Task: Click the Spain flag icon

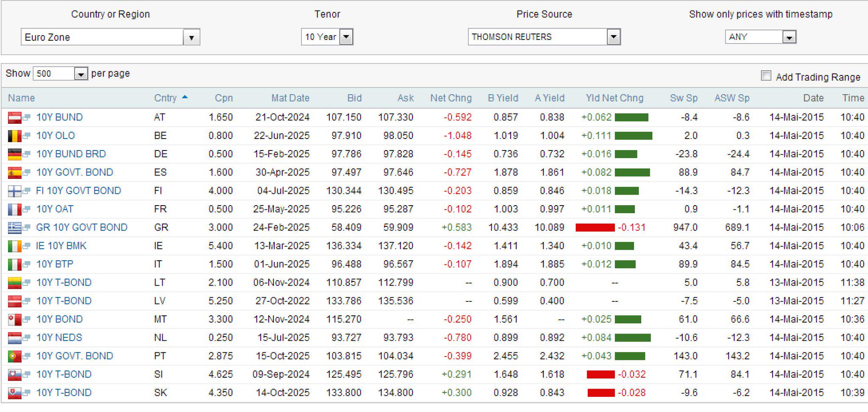Action: (x=14, y=173)
